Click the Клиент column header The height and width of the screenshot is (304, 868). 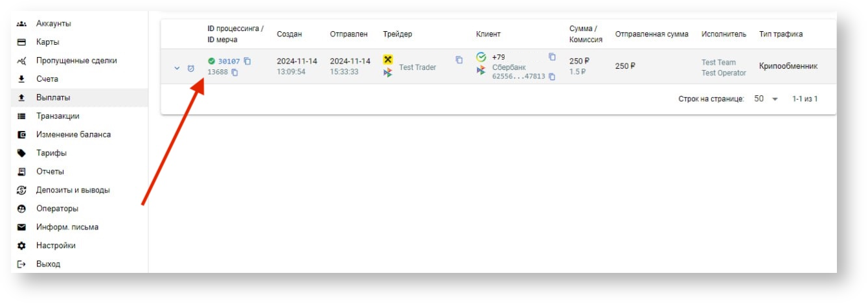pyautogui.click(x=488, y=34)
